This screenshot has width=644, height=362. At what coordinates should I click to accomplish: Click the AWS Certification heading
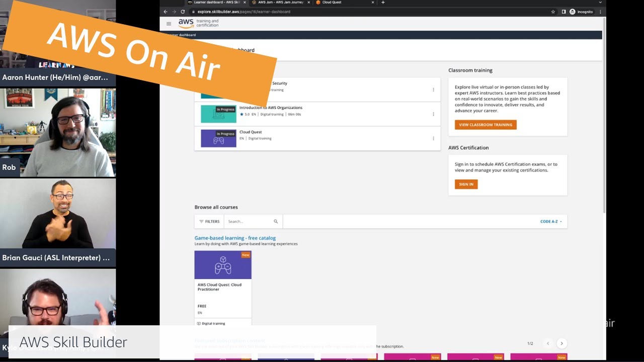pyautogui.click(x=468, y=148)
